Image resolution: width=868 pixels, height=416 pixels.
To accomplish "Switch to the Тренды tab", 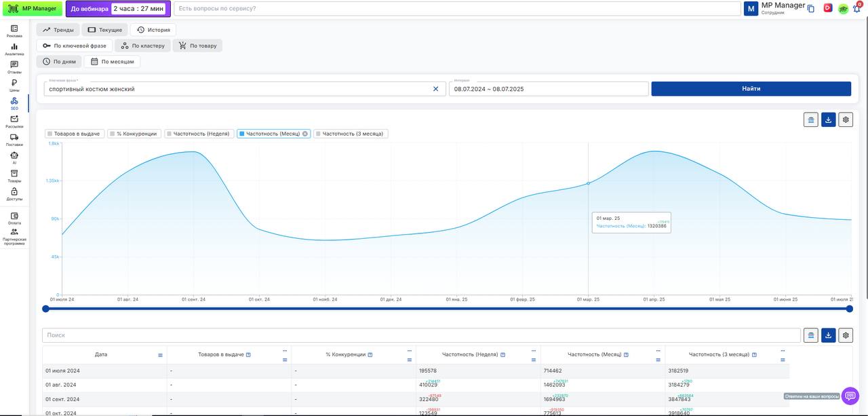I will [x=58, y=30].
